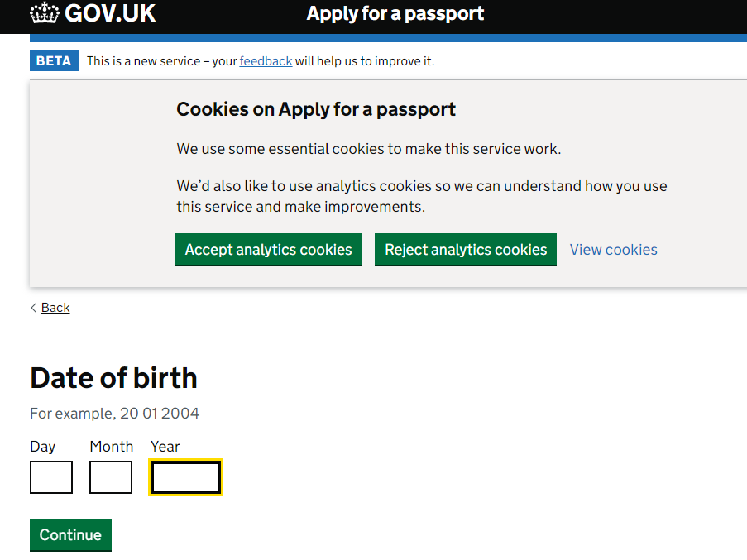Submit the form with Continue button
This screenshot has height=560, width=747.
70,534
